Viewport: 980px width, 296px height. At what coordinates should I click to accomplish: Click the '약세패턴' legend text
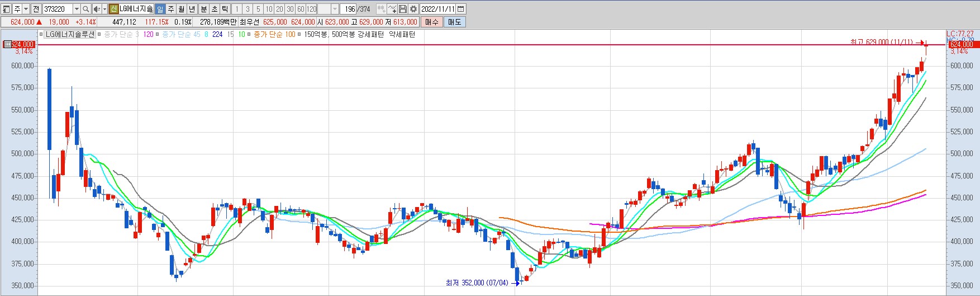[x=402, y=34]
